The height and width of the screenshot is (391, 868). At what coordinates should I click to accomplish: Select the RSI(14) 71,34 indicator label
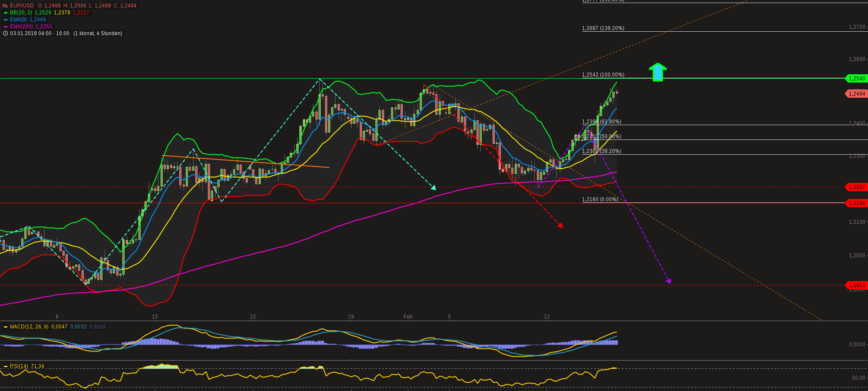[x=27, y=366]
